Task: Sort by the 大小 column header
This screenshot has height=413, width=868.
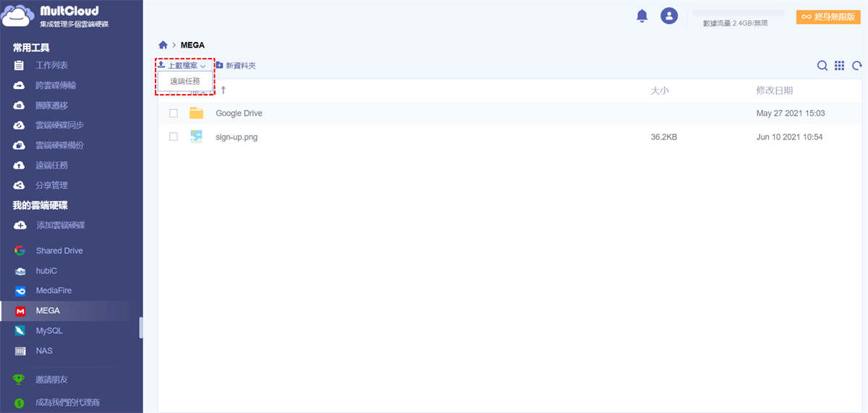Action: 660,90
